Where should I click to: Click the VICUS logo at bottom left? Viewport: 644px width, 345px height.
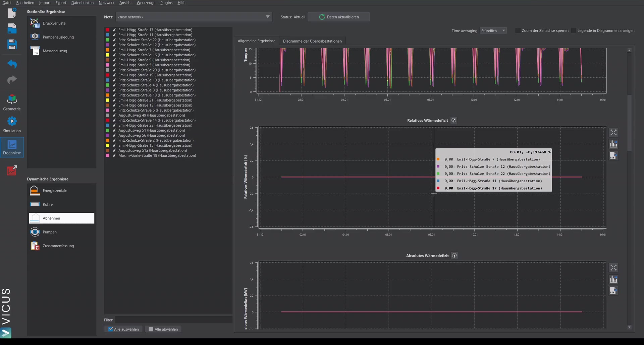coord(6,313)
